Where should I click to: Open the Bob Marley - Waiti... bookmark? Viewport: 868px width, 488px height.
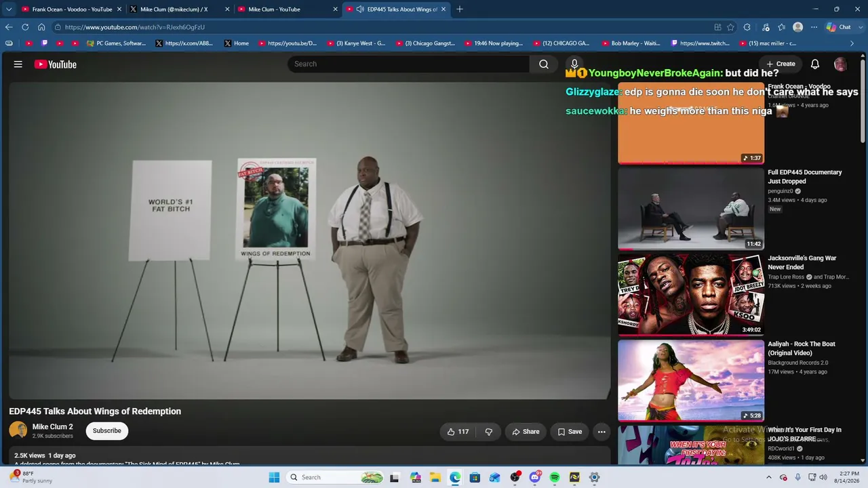(631, 43)
